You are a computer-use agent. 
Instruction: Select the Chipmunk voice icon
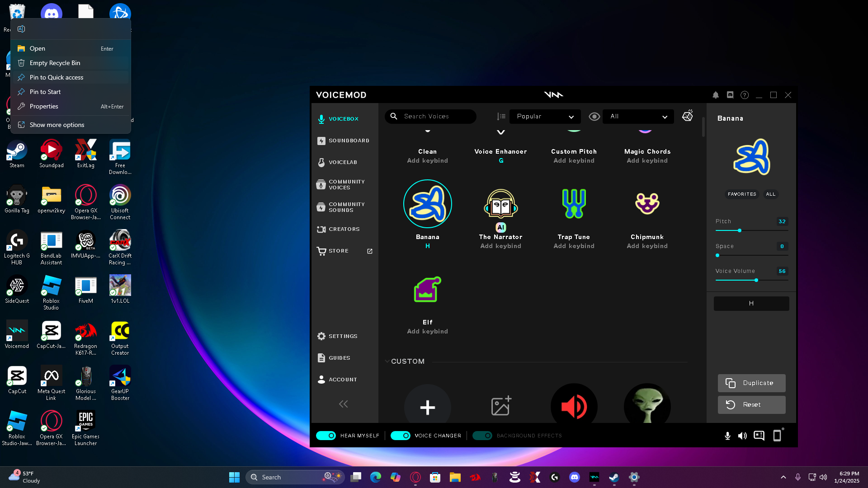pyautogui.click(x=647, y=204)
